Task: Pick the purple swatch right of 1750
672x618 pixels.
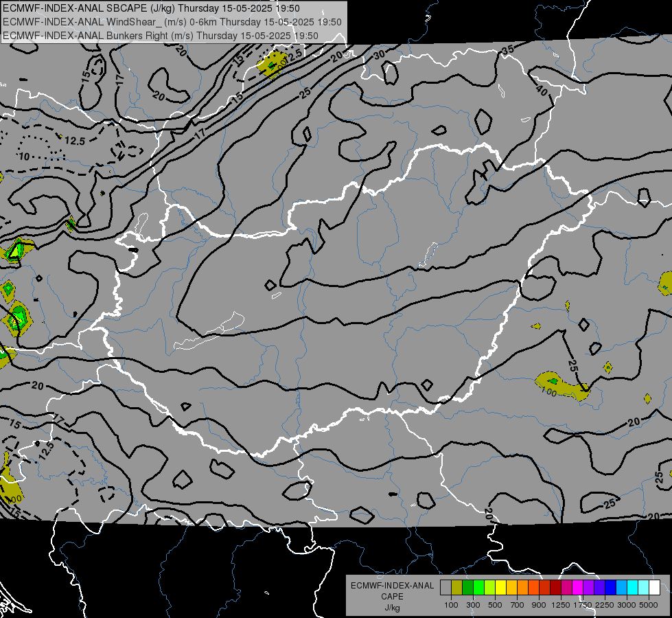Action: click(x=589, y=588)
